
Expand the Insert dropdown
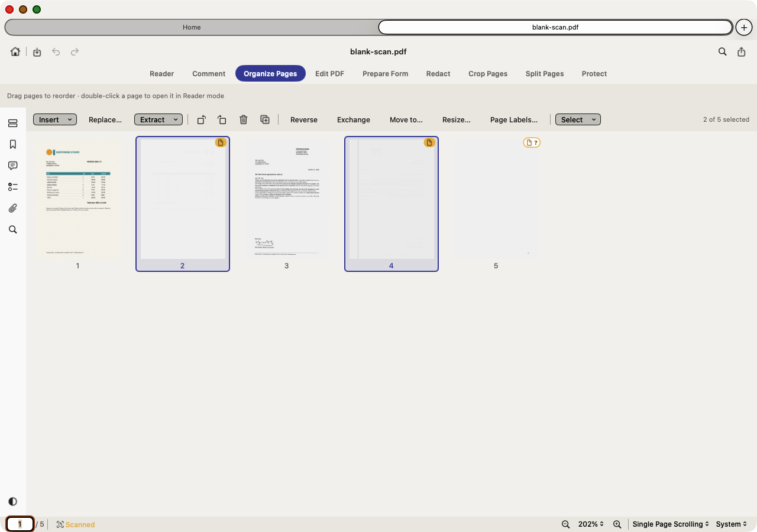click(55, 119)
